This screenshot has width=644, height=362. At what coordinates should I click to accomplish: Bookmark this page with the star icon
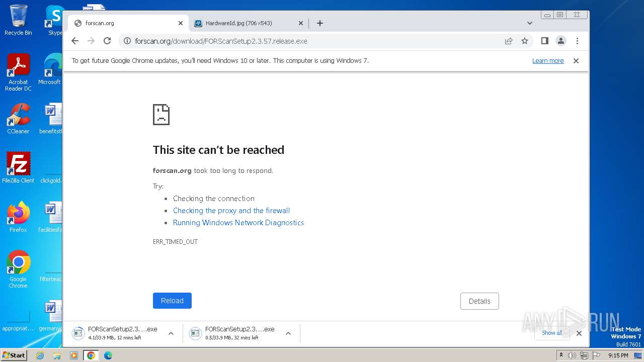(525, 41)
